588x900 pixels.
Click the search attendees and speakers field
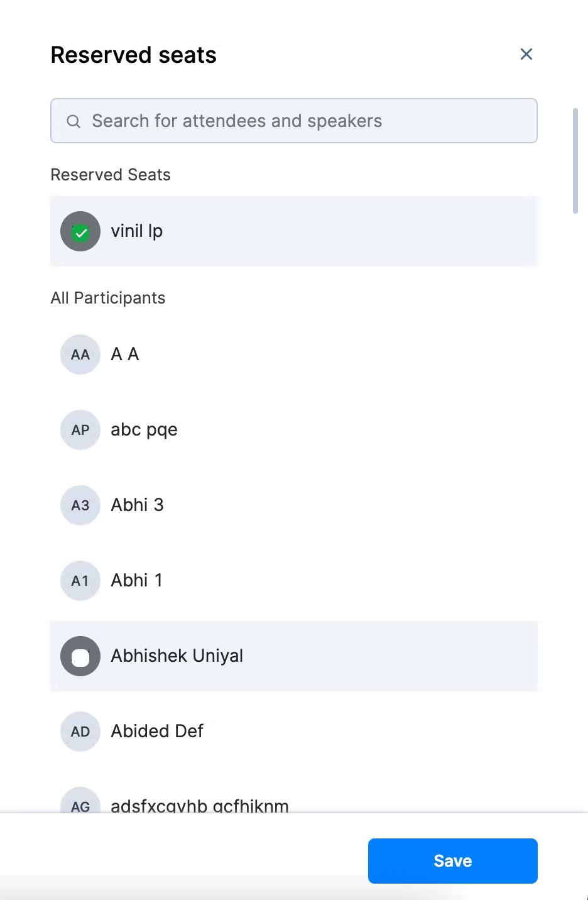pyautogui.click(x=302, y=121)
